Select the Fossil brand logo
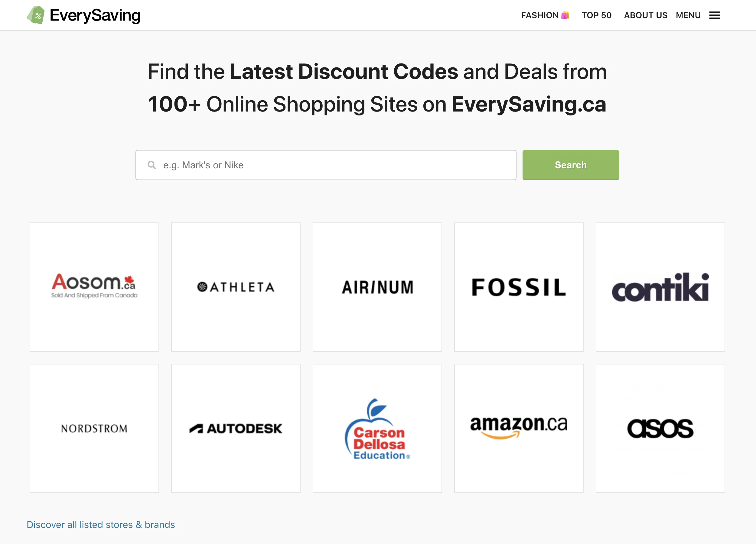 [519, 287]
